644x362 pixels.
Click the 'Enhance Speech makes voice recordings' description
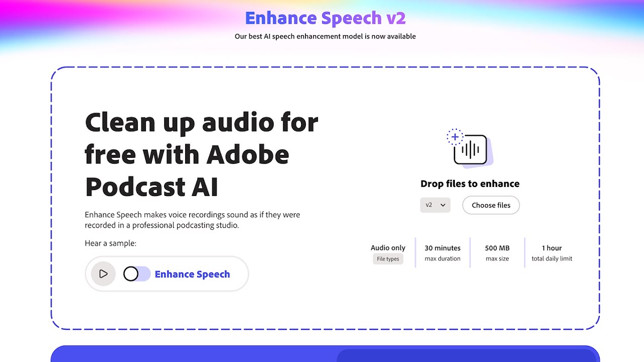click(x=192, y=220)
